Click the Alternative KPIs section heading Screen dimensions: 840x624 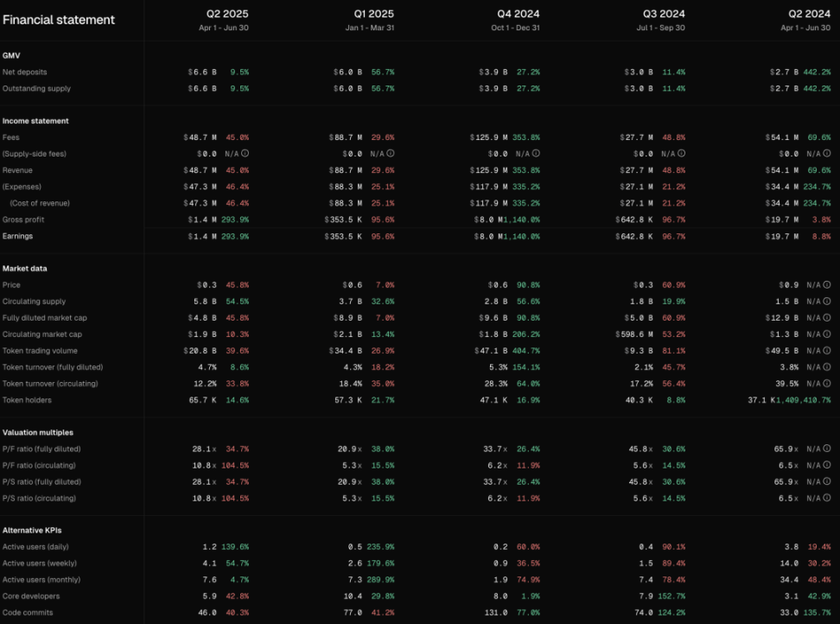(x=33, y=530)
